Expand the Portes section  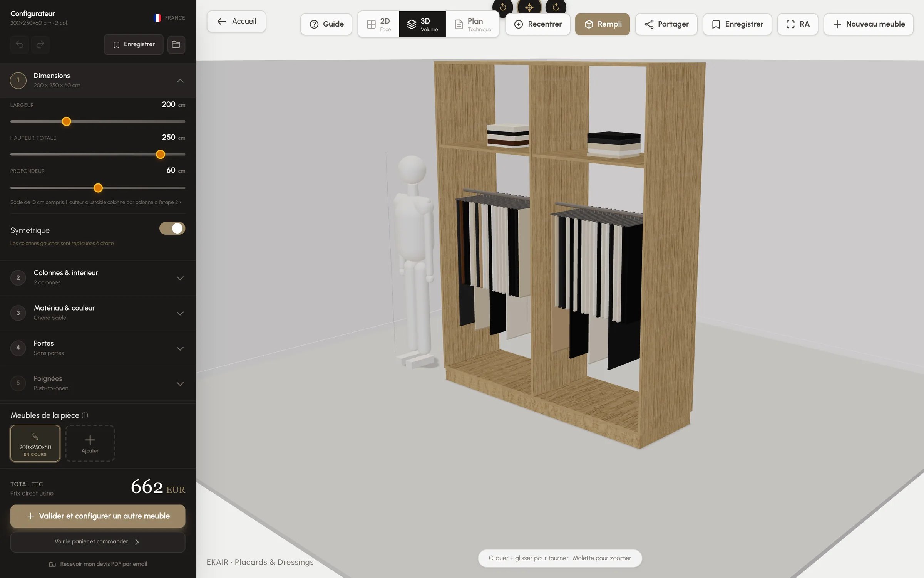tap(98, 348)
